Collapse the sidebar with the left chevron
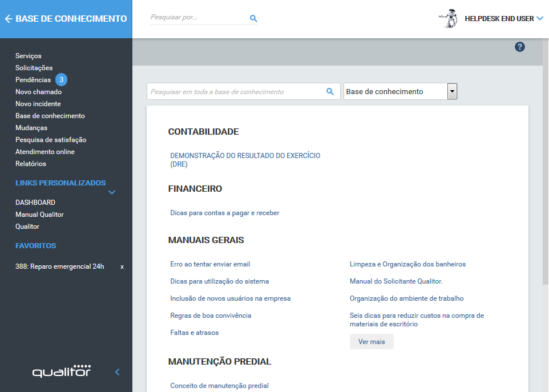The image size is (549, 392). 118,372
